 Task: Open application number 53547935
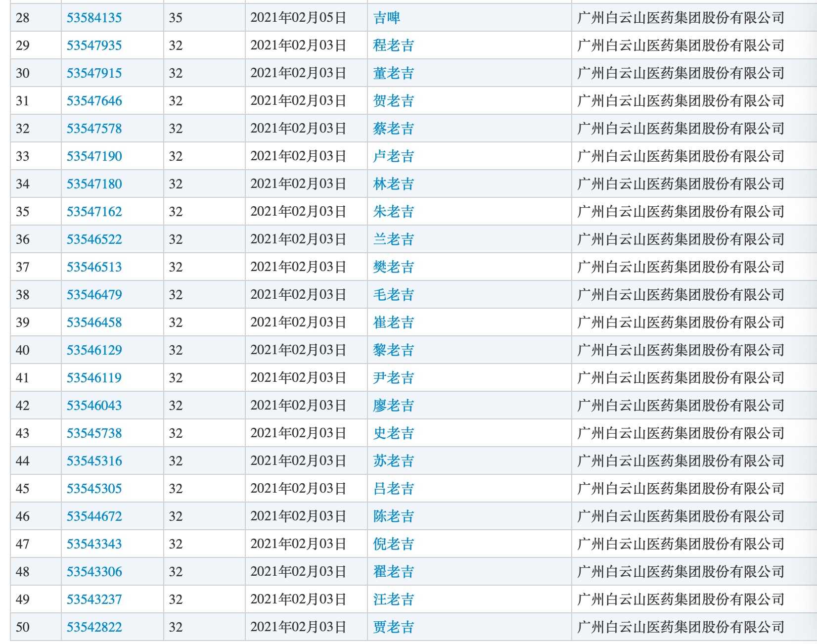(x=94, y=46)
